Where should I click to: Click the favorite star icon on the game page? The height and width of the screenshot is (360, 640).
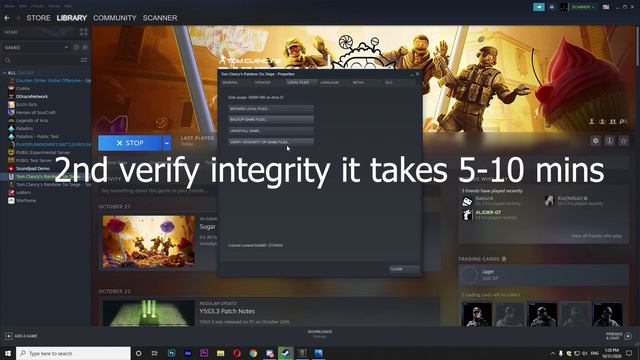click(623, 141)
